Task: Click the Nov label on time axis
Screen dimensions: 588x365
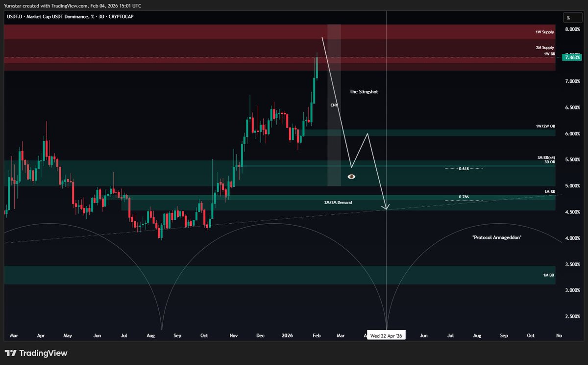Action: point(233,336)
